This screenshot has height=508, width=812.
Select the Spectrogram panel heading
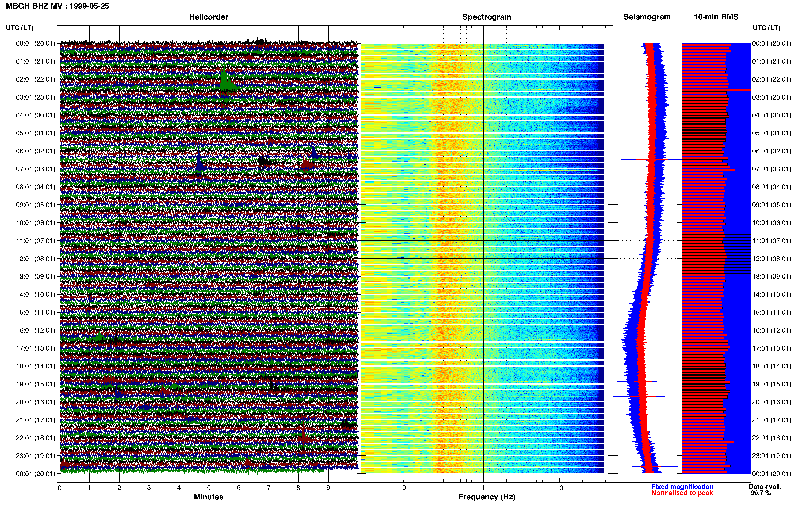coord(487,17)
